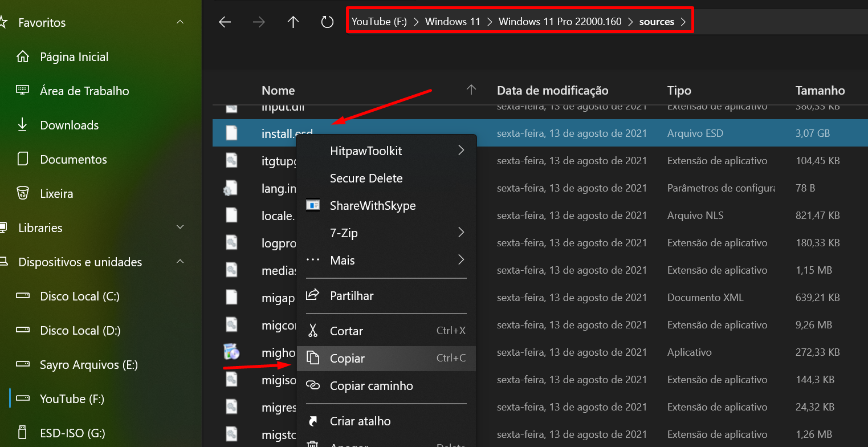Expand the Libraries section

[180, 227]
